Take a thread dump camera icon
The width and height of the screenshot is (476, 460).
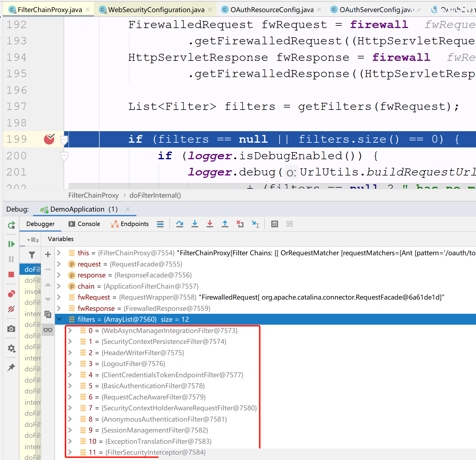coord(11,329)
